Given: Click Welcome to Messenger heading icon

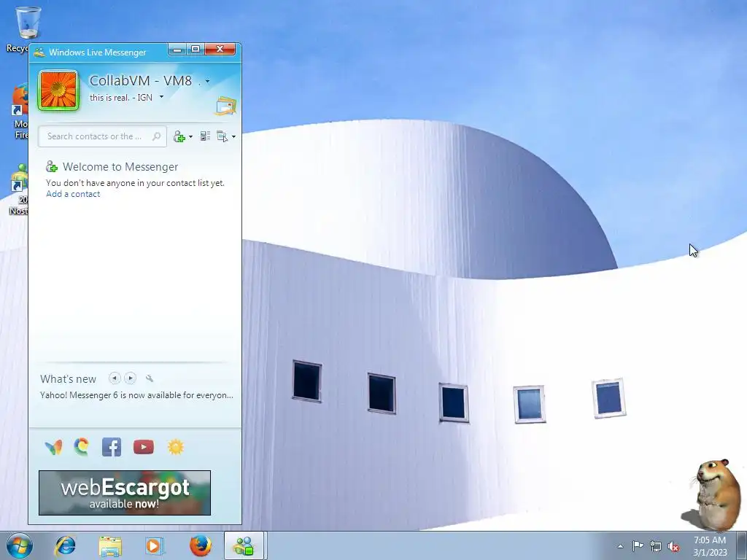Looking at the screenshot, I should pos(52,167).
